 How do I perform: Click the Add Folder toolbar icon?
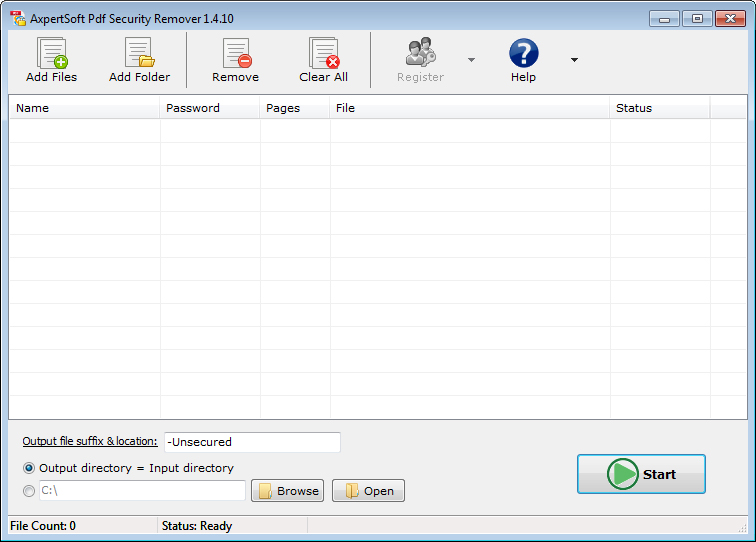pos(139,60)
